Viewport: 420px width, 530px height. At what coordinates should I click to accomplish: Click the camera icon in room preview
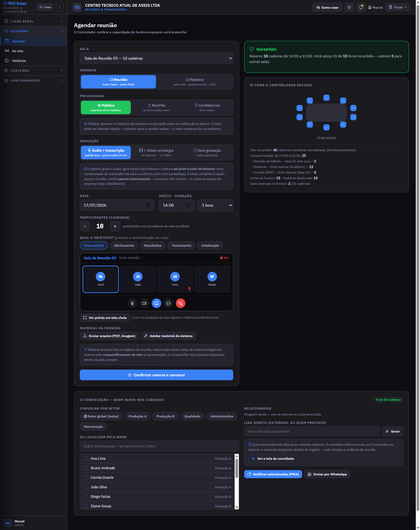click(144, 303)
